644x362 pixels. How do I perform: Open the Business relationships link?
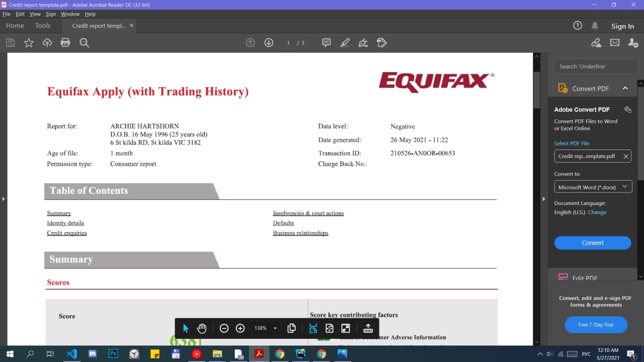coord(300,233)
